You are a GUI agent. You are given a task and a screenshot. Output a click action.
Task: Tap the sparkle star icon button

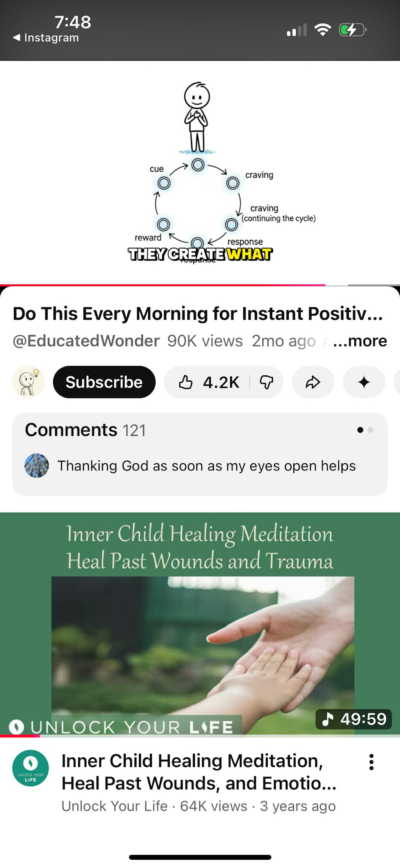(364, 382)
